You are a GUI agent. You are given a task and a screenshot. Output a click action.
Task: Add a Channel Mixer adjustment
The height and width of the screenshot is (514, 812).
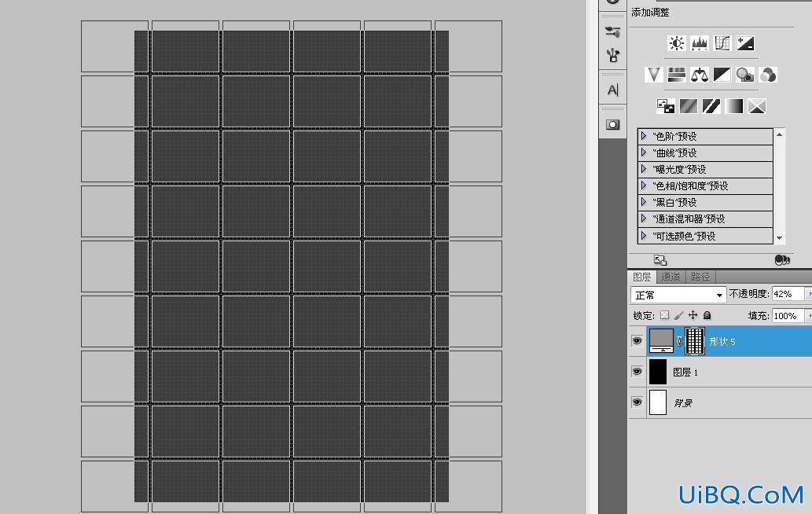[x=767, y=75]
